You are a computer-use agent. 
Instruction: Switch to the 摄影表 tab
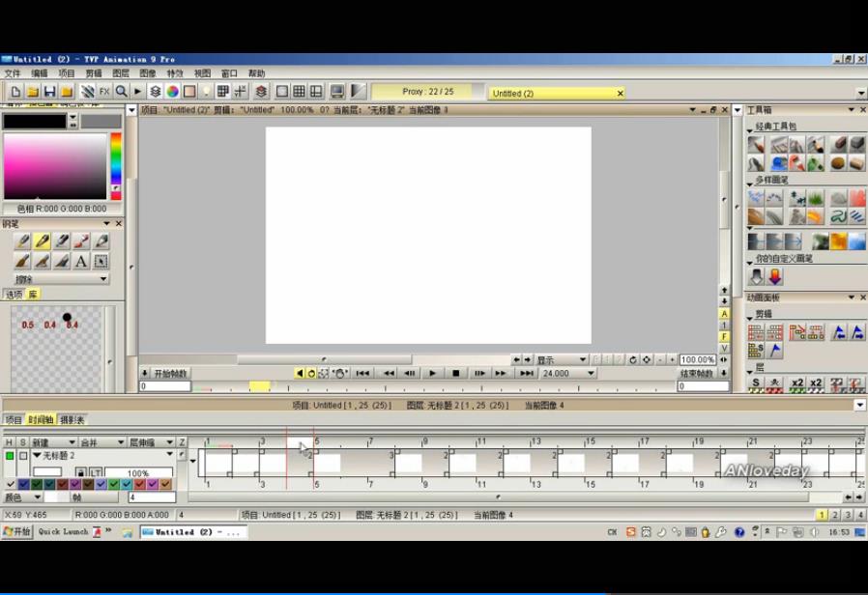tap(72, 420)
